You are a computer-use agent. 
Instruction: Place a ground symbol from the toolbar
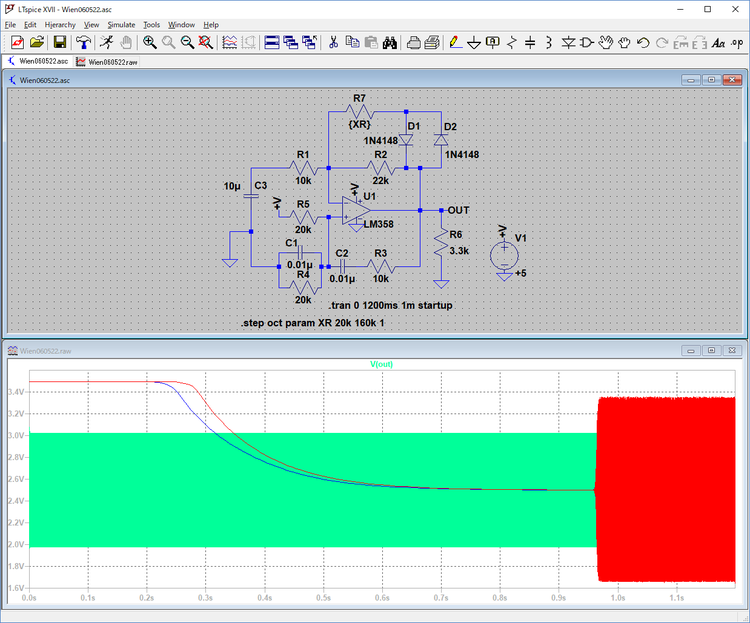tap(473, 42)
